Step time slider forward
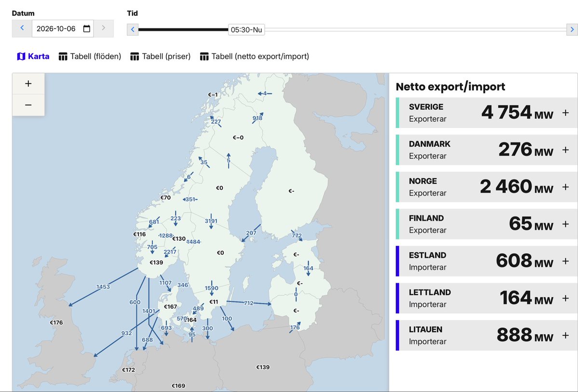 572,30
